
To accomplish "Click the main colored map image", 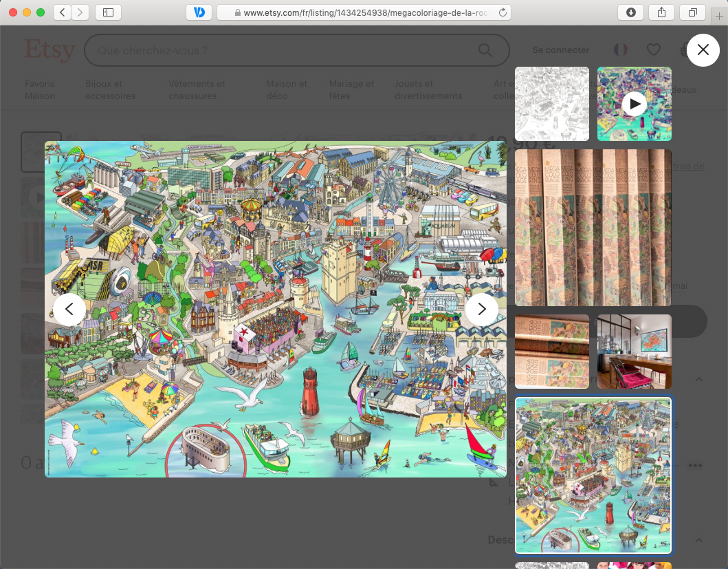I will pyautogui.click(x=276, y=309).
